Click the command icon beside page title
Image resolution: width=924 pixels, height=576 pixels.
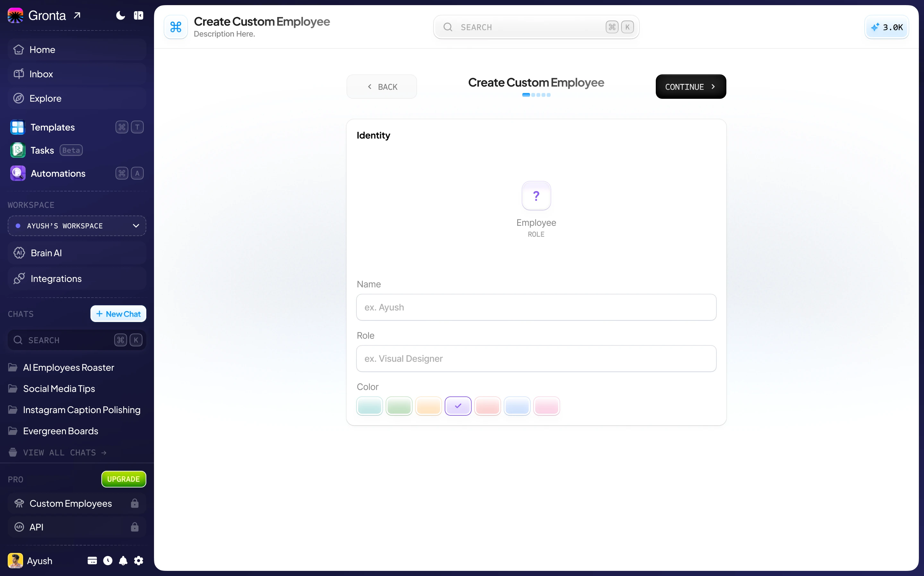point(175,27)
